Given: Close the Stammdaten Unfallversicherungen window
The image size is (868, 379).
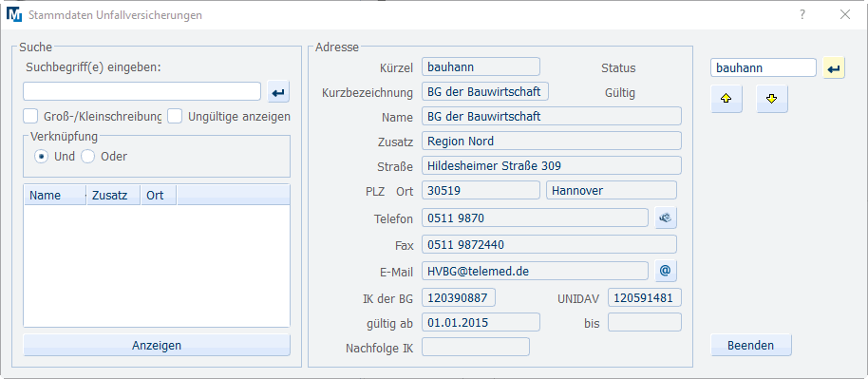Looking at the screenshot, I should [845, 15].
